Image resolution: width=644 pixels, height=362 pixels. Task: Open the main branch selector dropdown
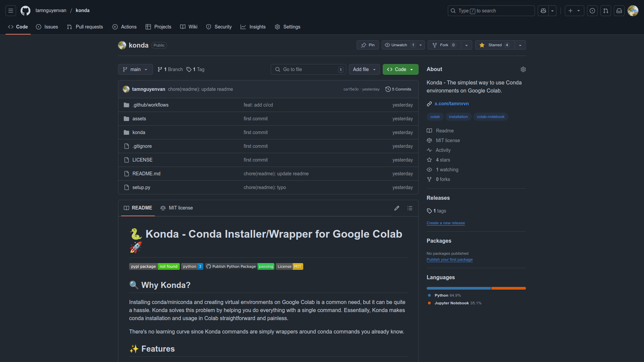point(136,69)
